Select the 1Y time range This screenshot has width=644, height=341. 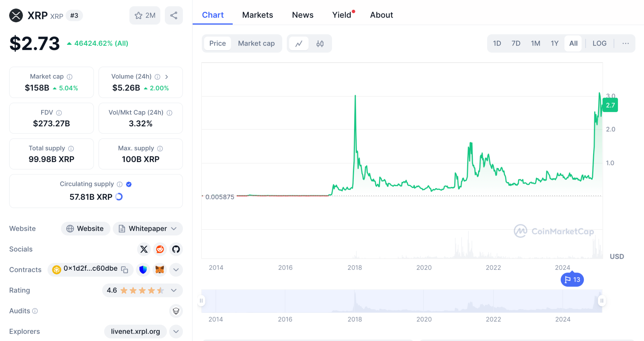pos(554,43)
